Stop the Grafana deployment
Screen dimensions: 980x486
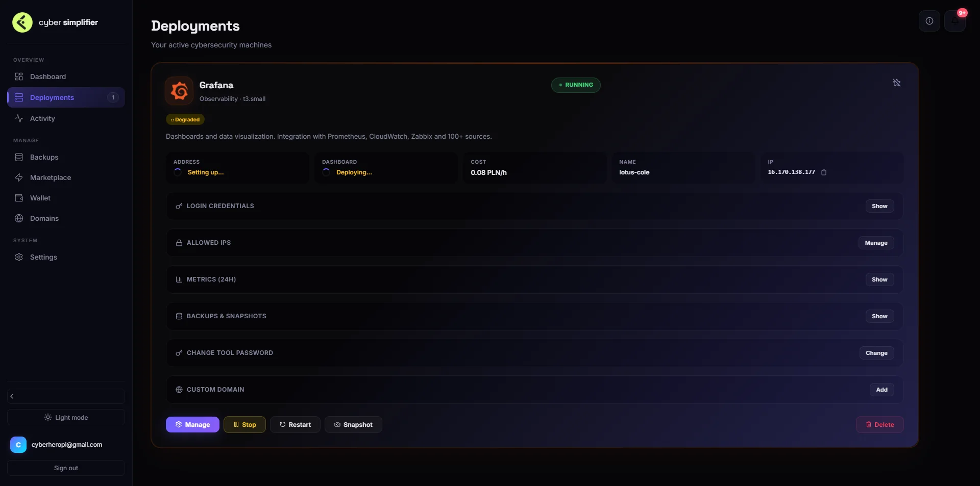(x=244, y=425)
